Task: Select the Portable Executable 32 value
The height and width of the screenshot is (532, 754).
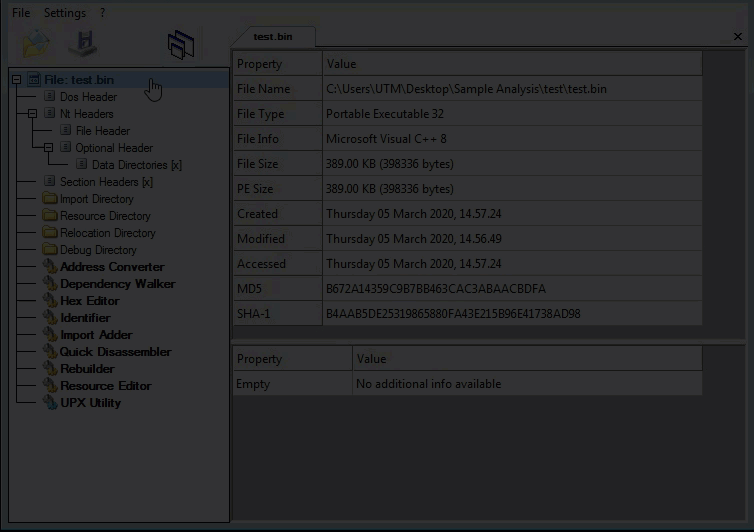Action: (x=512, y=114)
